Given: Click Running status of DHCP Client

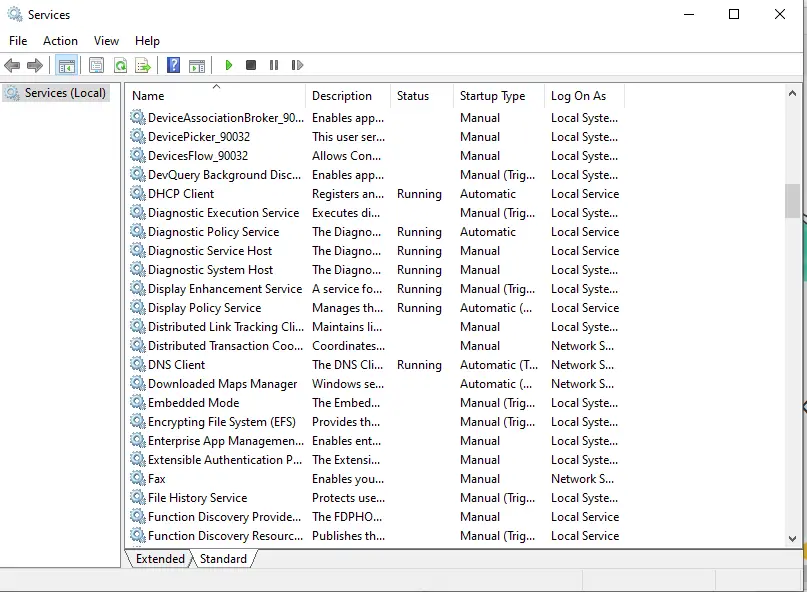Looking at the screenshot, I should [419, 194].
